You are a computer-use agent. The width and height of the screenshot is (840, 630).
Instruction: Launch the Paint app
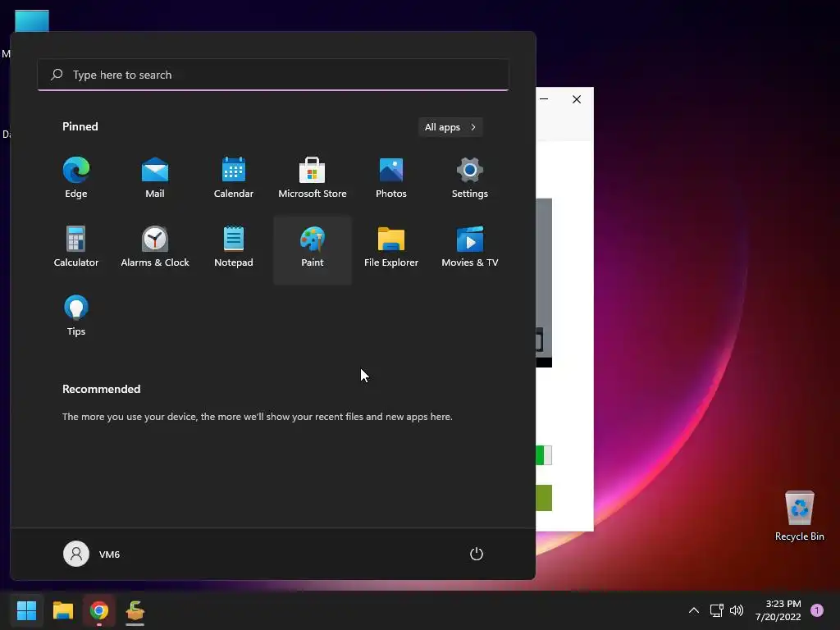(313, 249)
